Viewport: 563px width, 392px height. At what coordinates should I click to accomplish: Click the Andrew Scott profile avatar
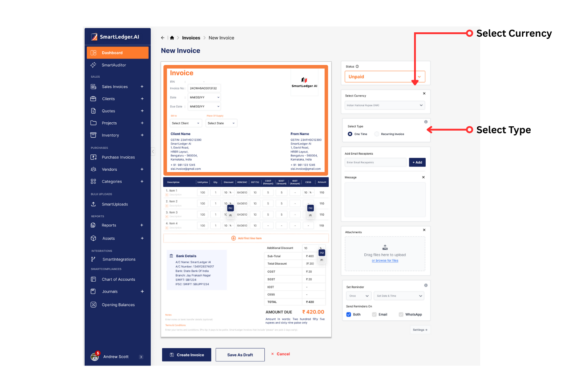pyautogui.click(x=95, y=356)
